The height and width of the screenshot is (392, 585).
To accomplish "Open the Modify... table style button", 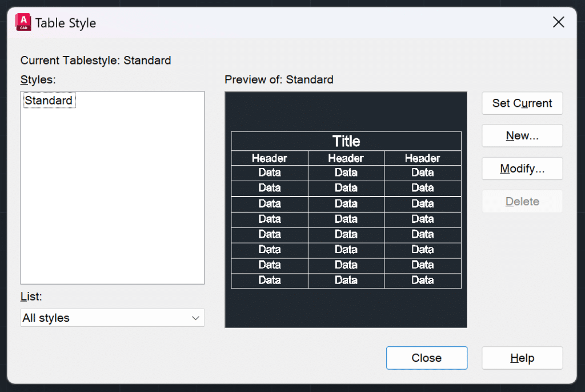I will (x=522, y=169).
